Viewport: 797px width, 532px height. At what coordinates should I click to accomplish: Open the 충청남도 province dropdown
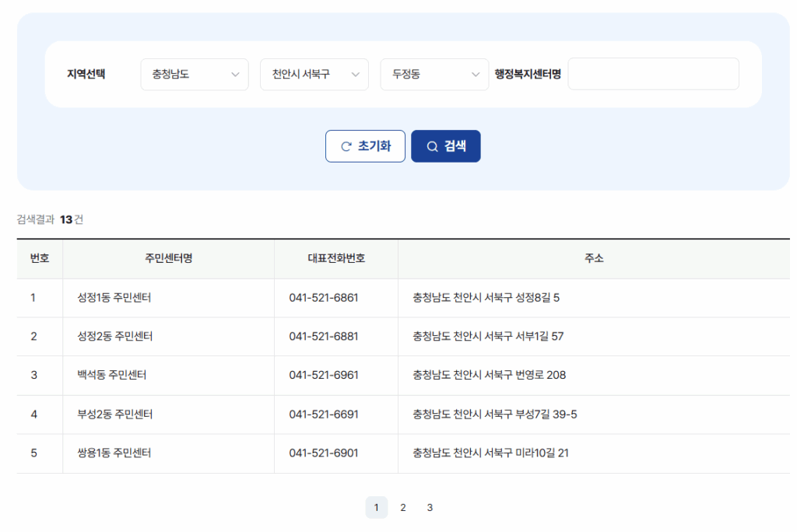pyautogui.click(x=194, y=74)
